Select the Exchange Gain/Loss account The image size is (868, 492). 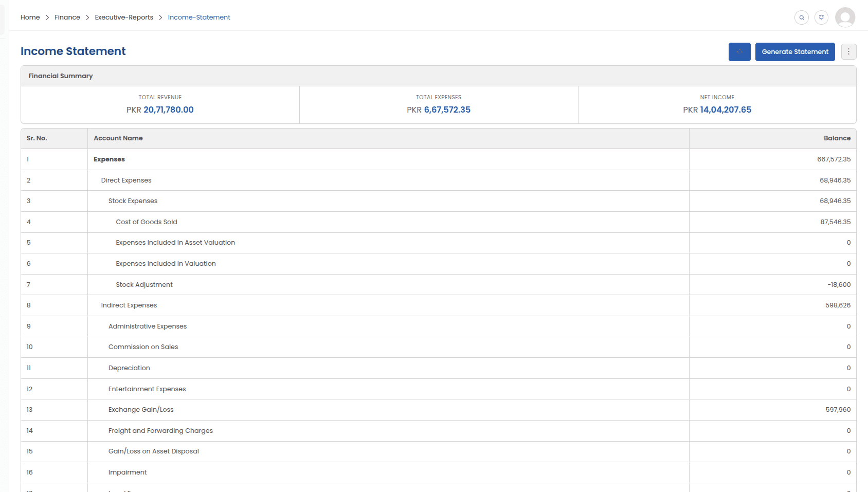pos(141,410)
